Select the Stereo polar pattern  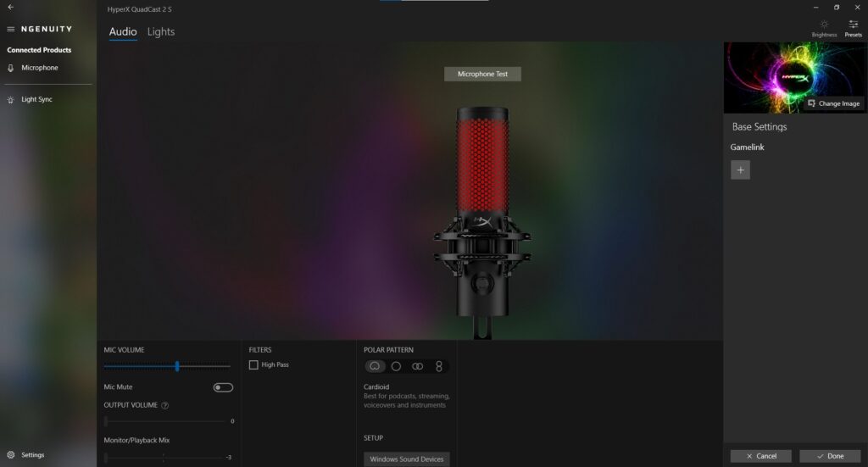point(417,366)
